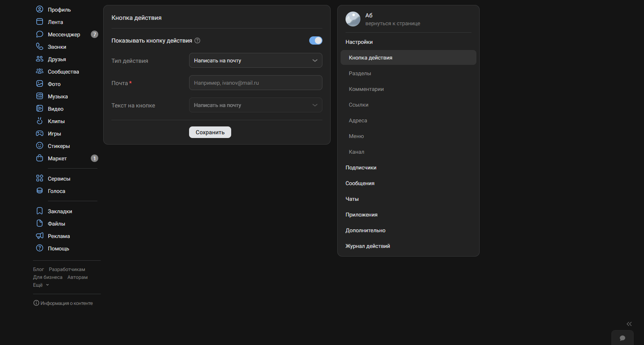Open the Друзья friends icon

point(40,59)
